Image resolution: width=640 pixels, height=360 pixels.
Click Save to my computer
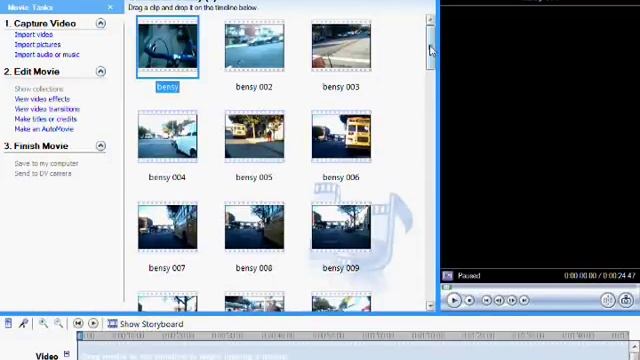pyautogui.click(x=47, y=163)
